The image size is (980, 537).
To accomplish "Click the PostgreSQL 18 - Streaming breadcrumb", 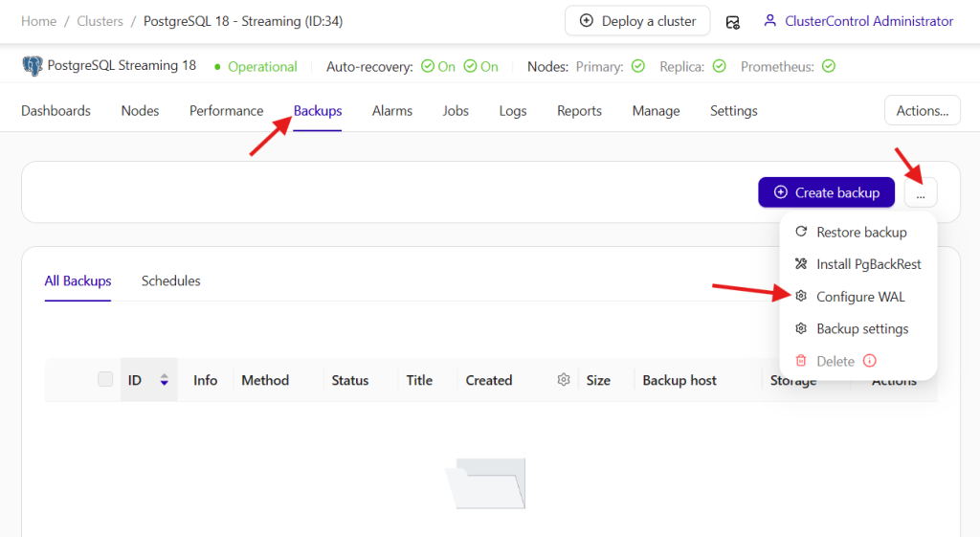I will coord(243,21).
